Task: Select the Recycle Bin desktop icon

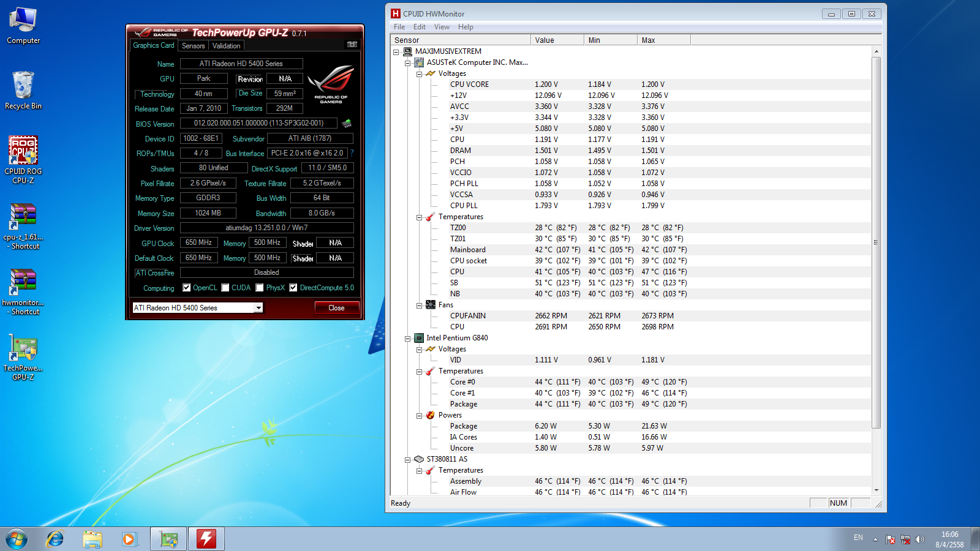Action: click(23, 90)
